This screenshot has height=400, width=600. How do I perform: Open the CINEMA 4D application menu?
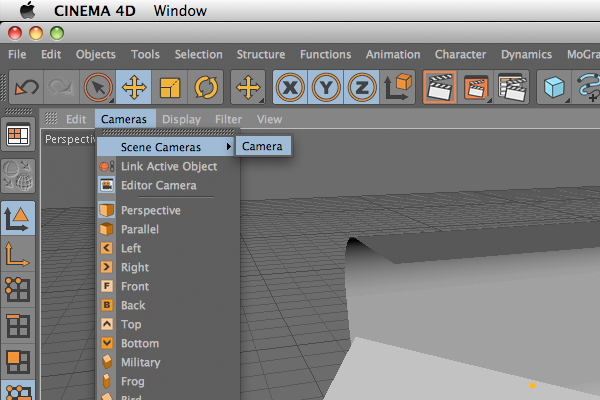(x=95, y=11)
